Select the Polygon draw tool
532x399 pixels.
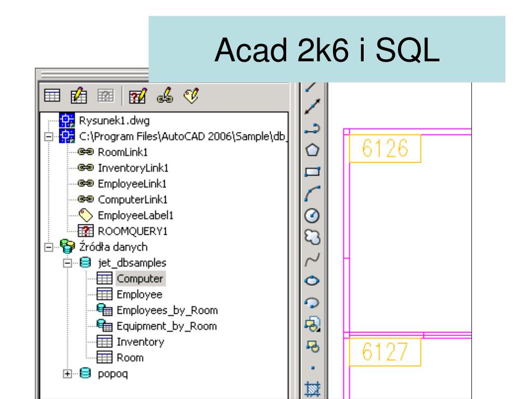tap(312, 150)
